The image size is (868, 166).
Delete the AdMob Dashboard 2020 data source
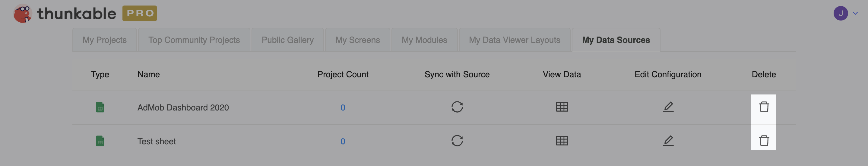[764, 107]
